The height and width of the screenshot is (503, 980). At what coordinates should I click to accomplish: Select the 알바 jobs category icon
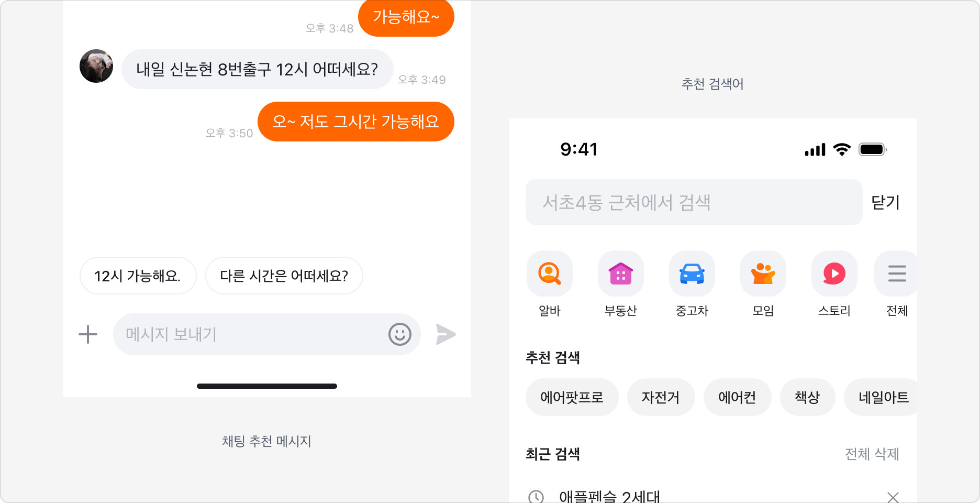point(549,273)
